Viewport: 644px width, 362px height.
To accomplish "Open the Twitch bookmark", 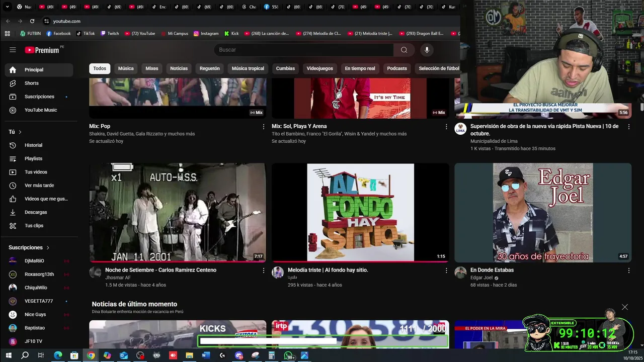I will tap(110, 34).
